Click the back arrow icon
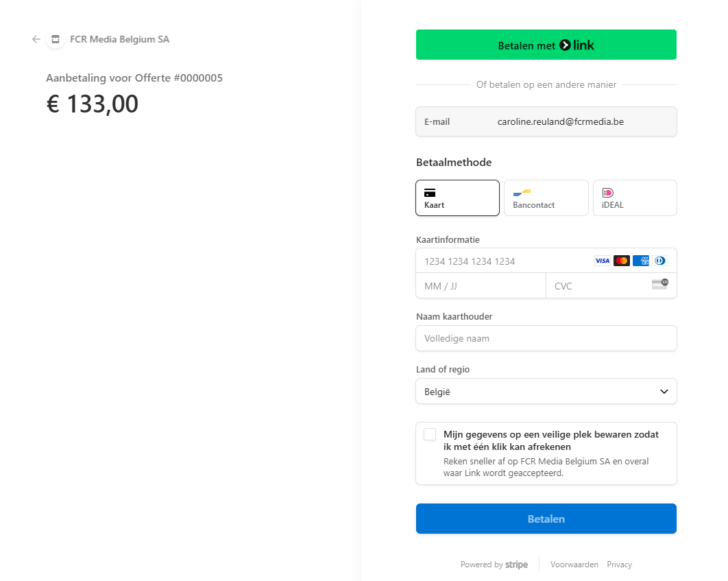The width and height of the screenshot is (728, 581). tap(36, 39)
